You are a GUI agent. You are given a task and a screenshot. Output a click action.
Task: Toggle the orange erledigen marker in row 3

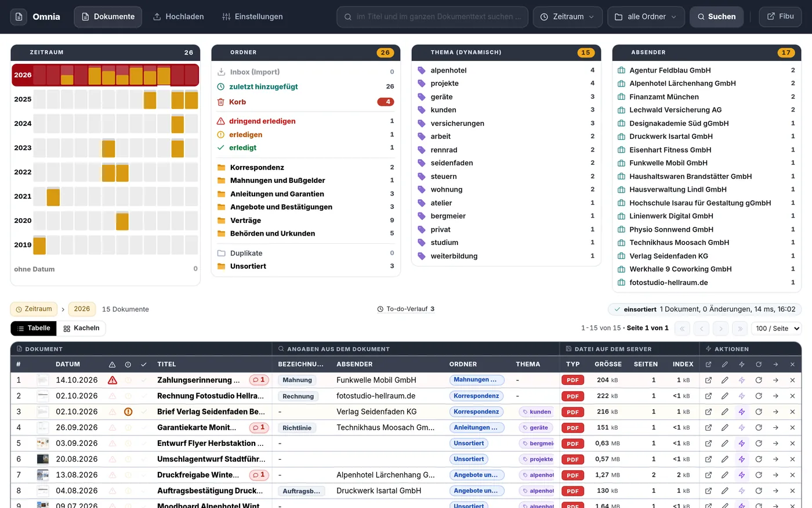pyautogui.click(x=128, y=412)
